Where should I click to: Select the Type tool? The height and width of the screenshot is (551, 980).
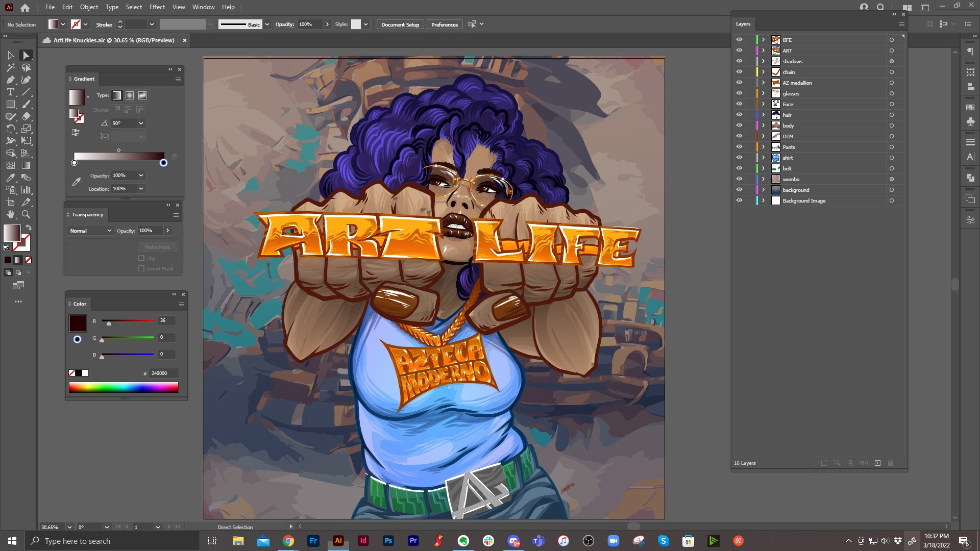(x=10, y=92)
